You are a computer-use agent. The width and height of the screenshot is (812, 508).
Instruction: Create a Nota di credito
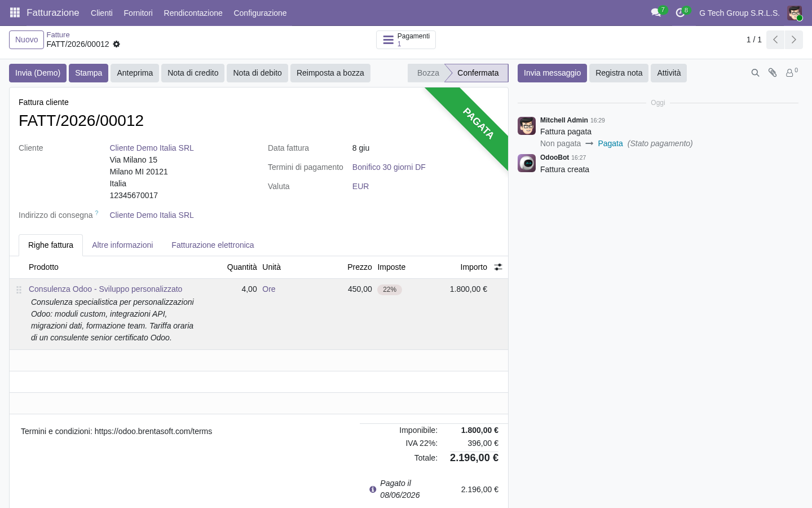(x=193, y=73)
